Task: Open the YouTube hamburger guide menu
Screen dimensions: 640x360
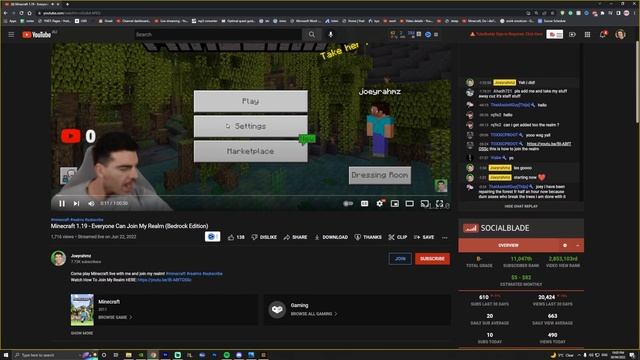Action: (x=11, y=35)
